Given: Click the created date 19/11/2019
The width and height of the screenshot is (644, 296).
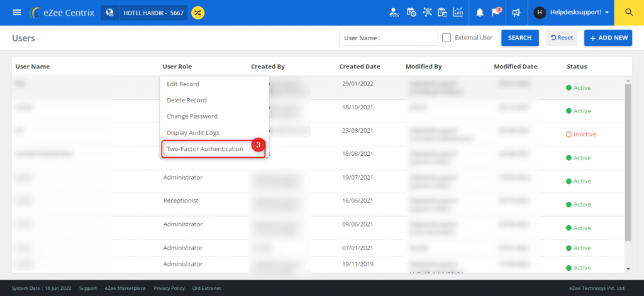Looking at the screenshot, I should pos(358,264).
